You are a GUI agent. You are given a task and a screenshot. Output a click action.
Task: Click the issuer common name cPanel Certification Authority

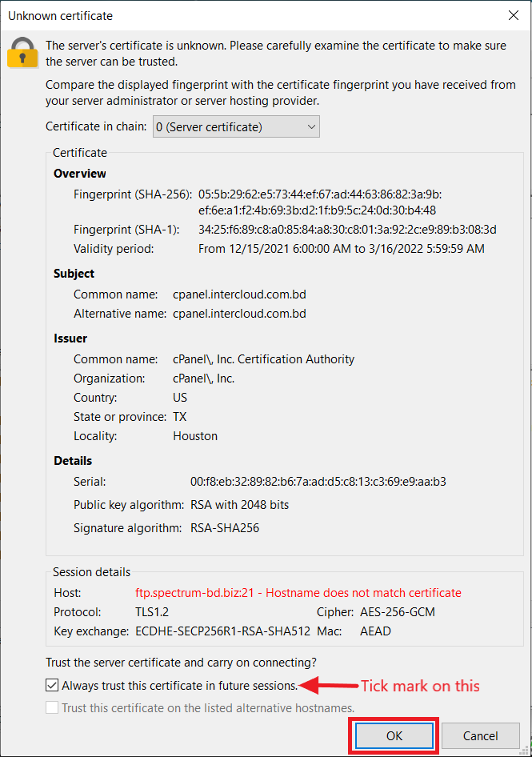pyautogui.click(x=263, y=359)
